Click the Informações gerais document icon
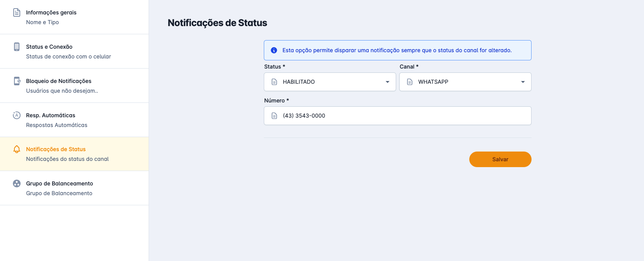 (x=17, y=12)
